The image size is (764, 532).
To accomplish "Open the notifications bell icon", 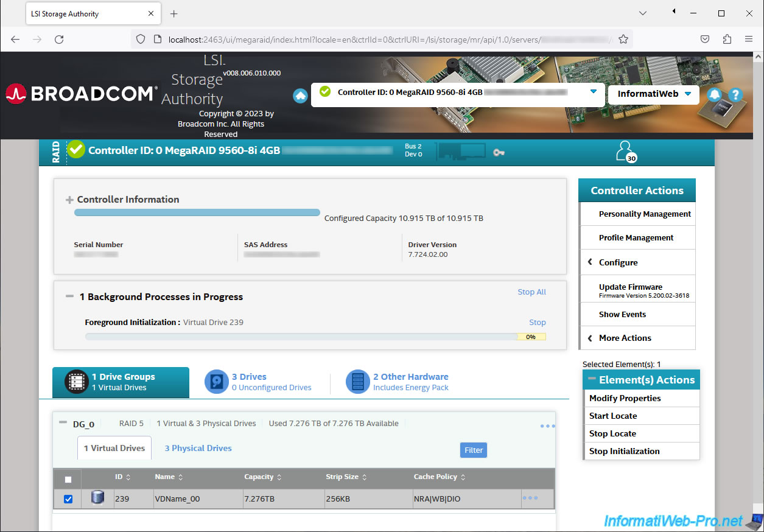I will point(715,95).
